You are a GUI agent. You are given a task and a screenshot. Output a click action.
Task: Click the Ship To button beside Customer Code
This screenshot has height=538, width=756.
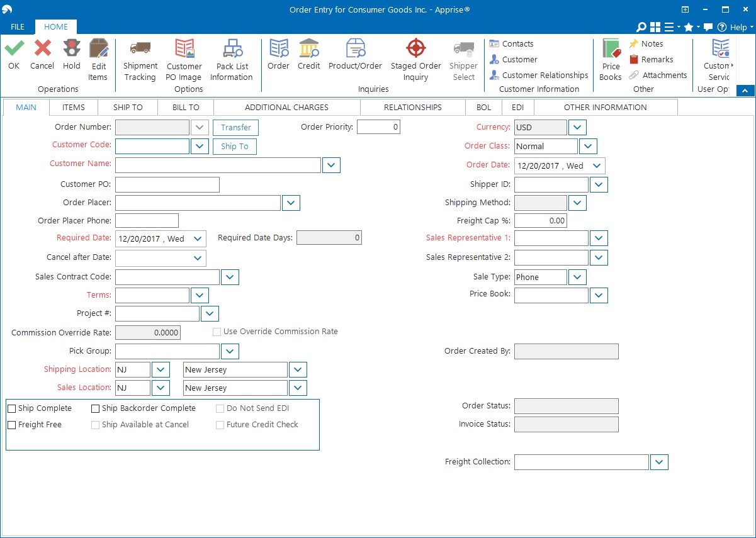235,147
